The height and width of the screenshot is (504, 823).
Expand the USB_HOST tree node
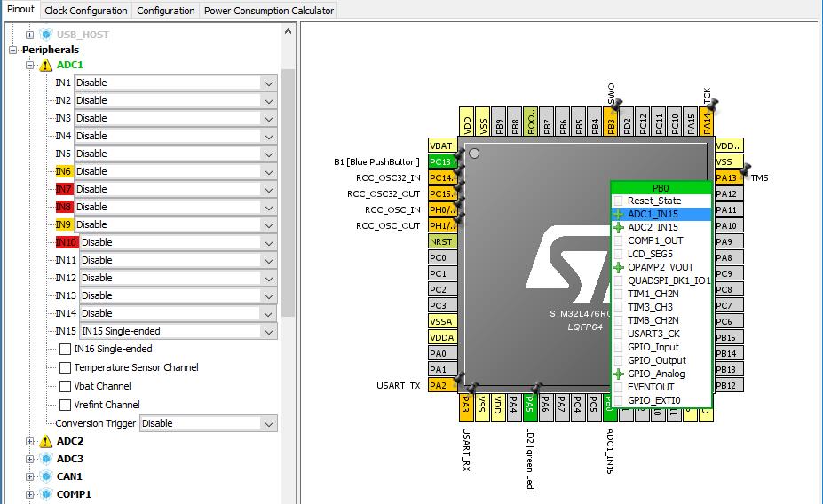pyautogui.click(x=30, y=35)
